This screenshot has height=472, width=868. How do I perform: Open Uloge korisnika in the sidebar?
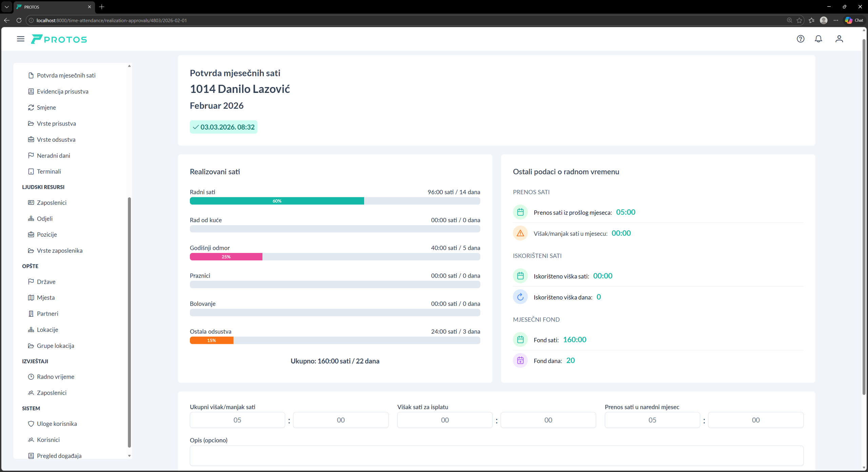coord(57,424)
